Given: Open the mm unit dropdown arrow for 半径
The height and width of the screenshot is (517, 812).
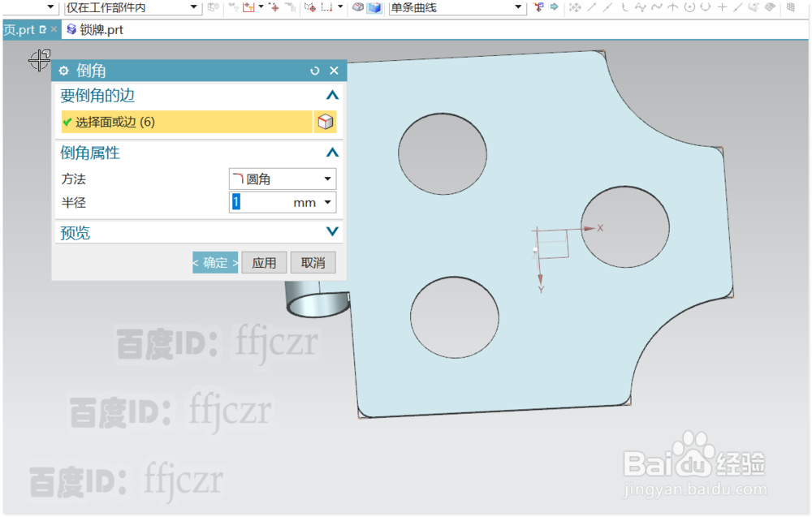Looking at the screenshot, I should pos(327,202).
